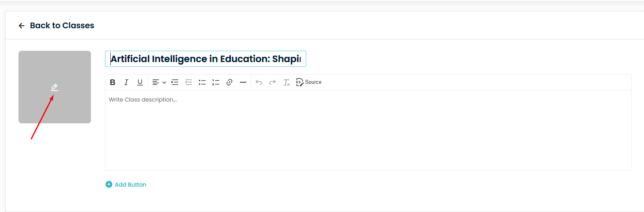Click the Add Button link
This screenshot has height=212, width=644.
126,185
